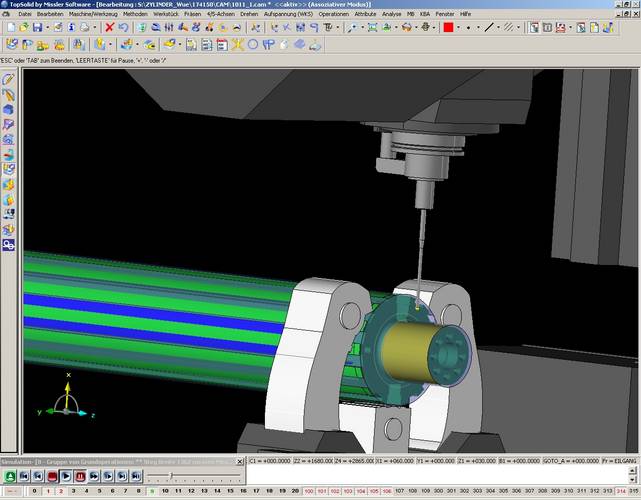Viewport: 641px width, 500px height.
Task: Click the app icon beside Datei menu
Action: pos(6,14)
